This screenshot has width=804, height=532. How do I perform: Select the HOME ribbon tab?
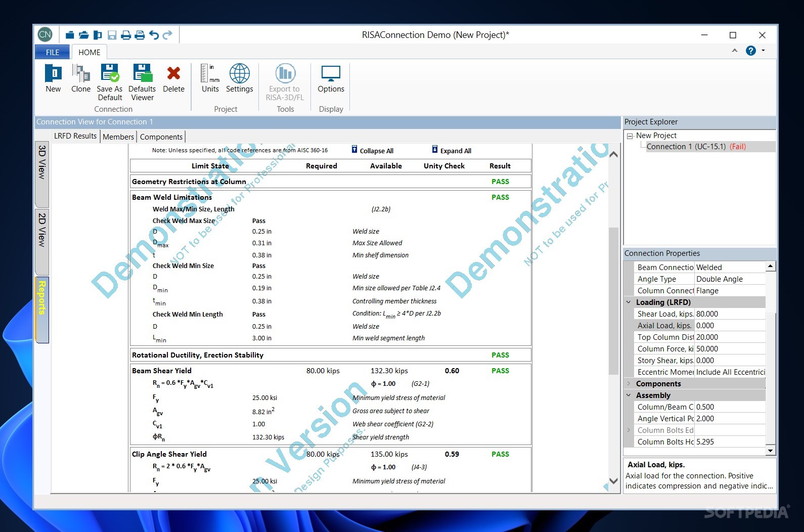point(89,52)
